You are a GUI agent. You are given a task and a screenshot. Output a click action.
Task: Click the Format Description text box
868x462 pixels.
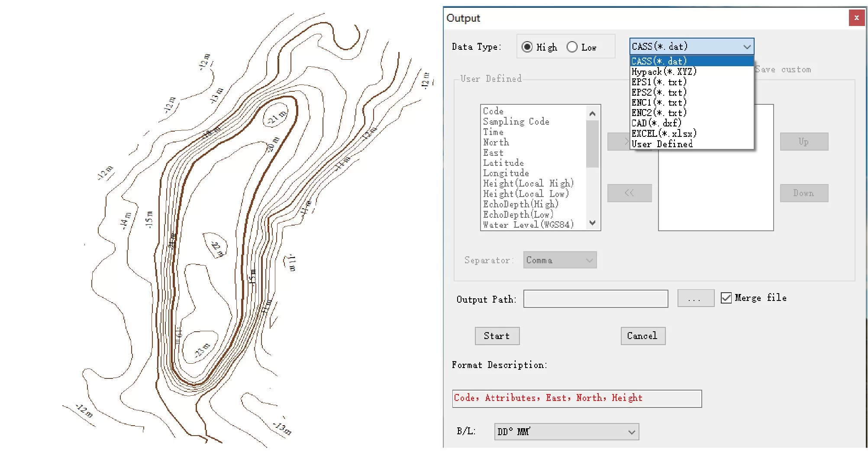point(577,398)
